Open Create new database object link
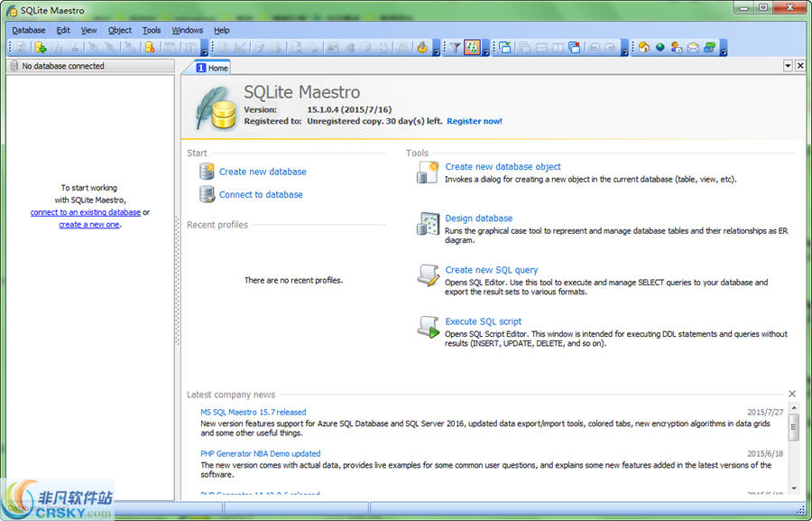Viewport: 812px width, 521px height. (x=503, y=166)
